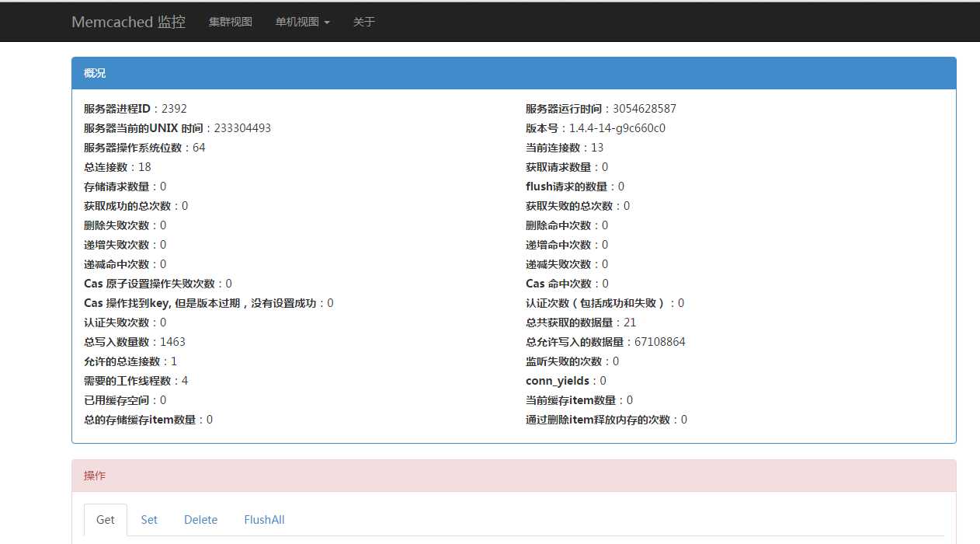
Task: Click the 总写入数量数 value 1463
Action: click(172, 342)
